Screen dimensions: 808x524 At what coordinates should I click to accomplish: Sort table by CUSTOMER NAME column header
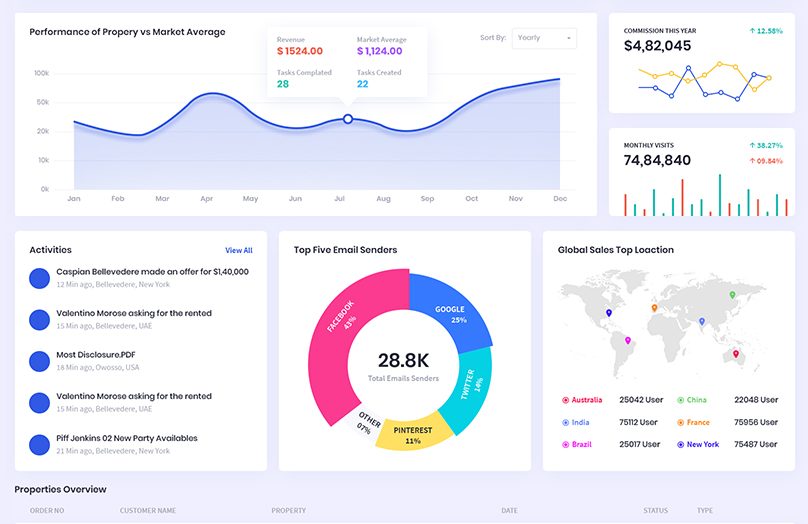tap(148, 511)
